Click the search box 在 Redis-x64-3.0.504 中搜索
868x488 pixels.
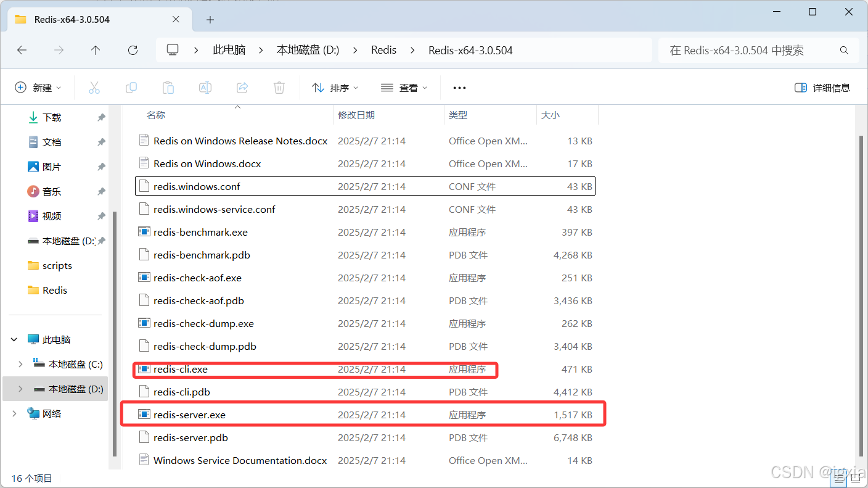pyautogui.click(x=758, y=51)
